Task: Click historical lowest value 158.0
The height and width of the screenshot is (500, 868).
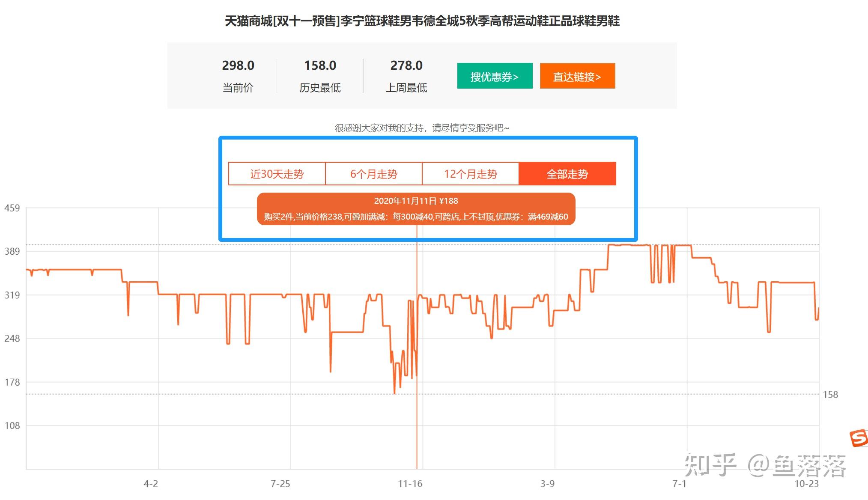Action: [x=320, y=65]
